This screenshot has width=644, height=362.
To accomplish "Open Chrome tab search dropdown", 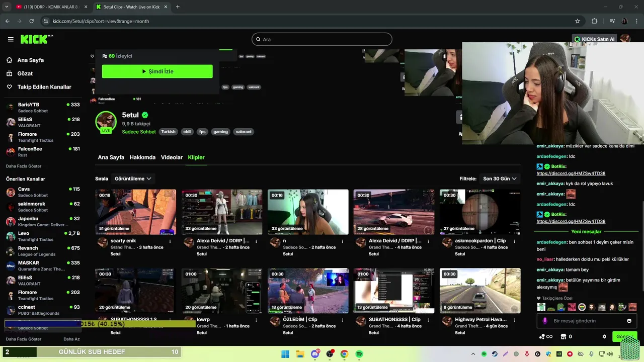I will [x=7, y=7].
